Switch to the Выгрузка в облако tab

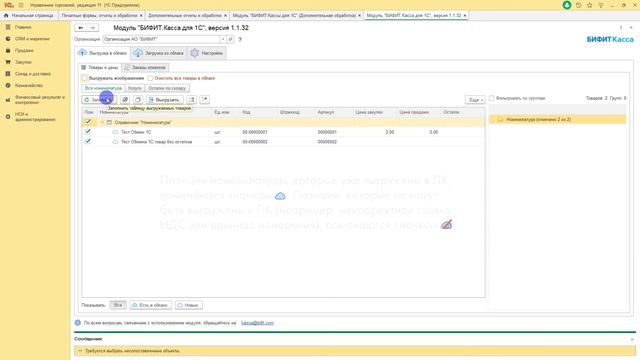102,53
